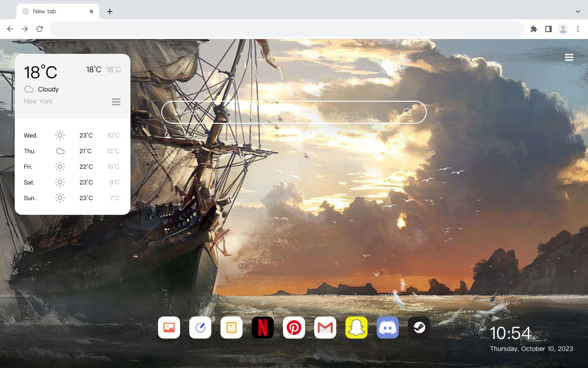Image resolution: width=588 pixels, height=368 pixels.
Task: Click Sunday's sunny forecast icon
Action: [x=60, y=198]
